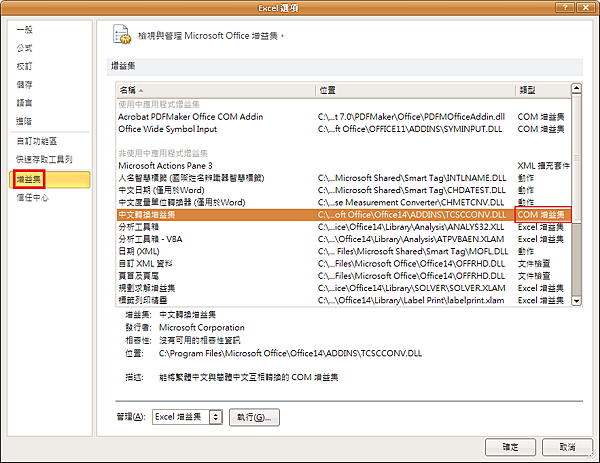Select the 增益集 category in sidebar

coord(50,179)
